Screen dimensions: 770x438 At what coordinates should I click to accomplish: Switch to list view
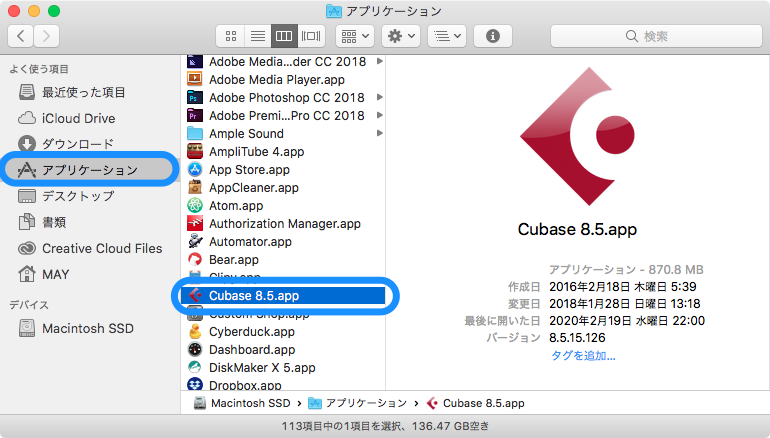point(258,36)
